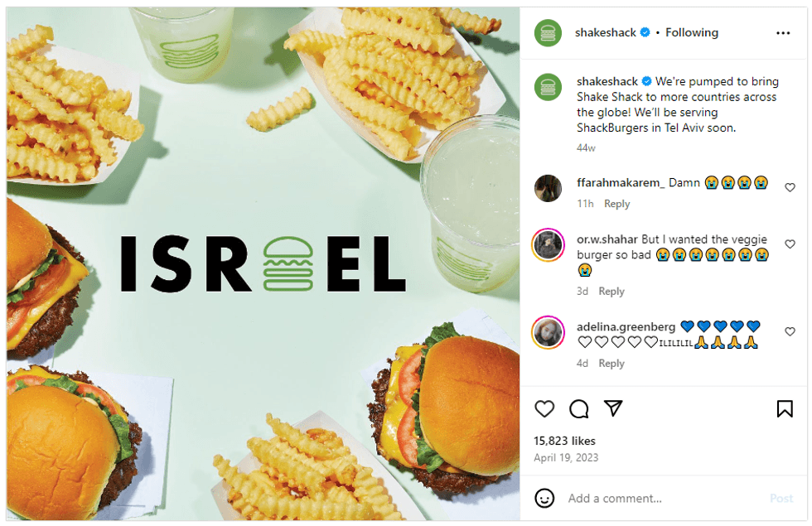Open the three-dot more options menu
Screen dimensions: 812x526
(783, 33)
